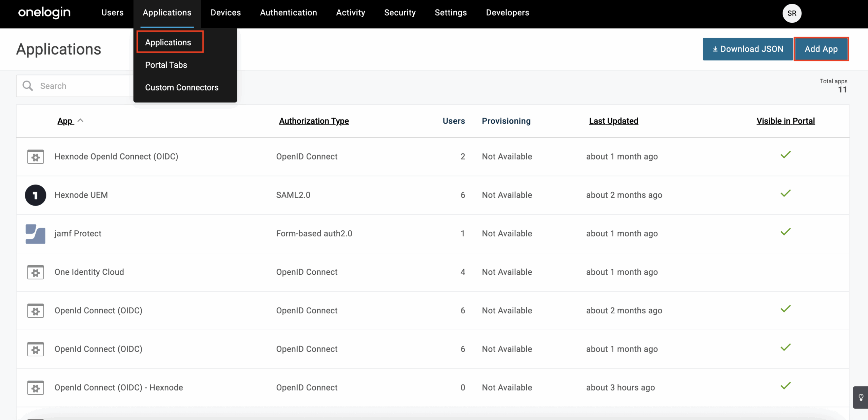The image size is (868, 420).
Task: Sort by Last Updated column
Action: point(613,121)
